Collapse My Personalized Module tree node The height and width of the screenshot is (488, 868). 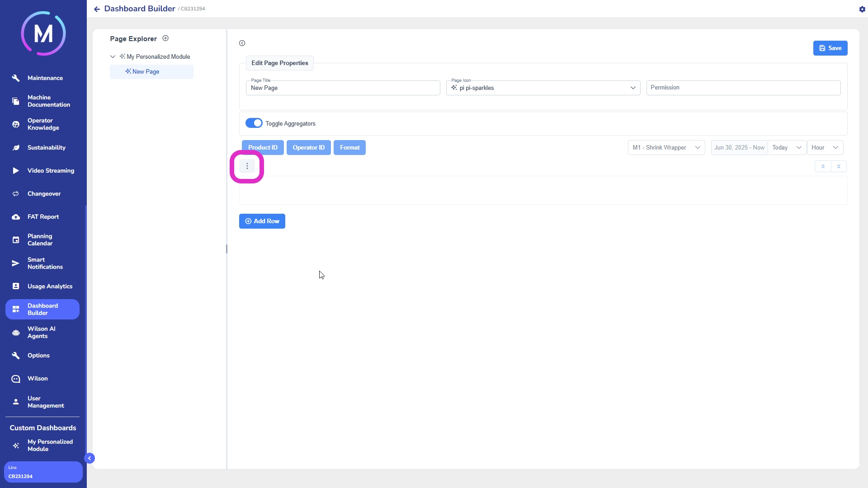click(x=113, y=56)
